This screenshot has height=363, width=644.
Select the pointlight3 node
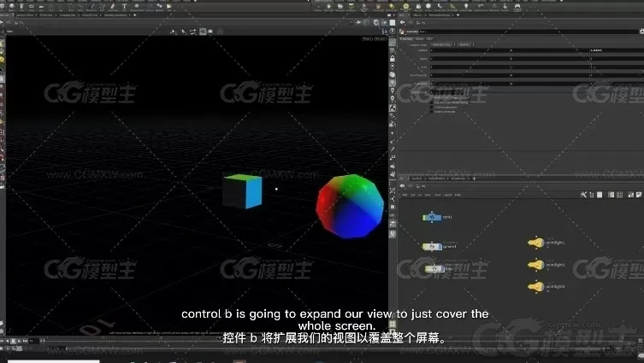point(536,286)
